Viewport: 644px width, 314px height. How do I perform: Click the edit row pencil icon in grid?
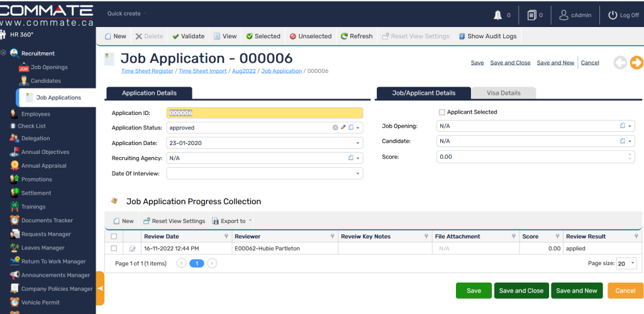(133, 249)
